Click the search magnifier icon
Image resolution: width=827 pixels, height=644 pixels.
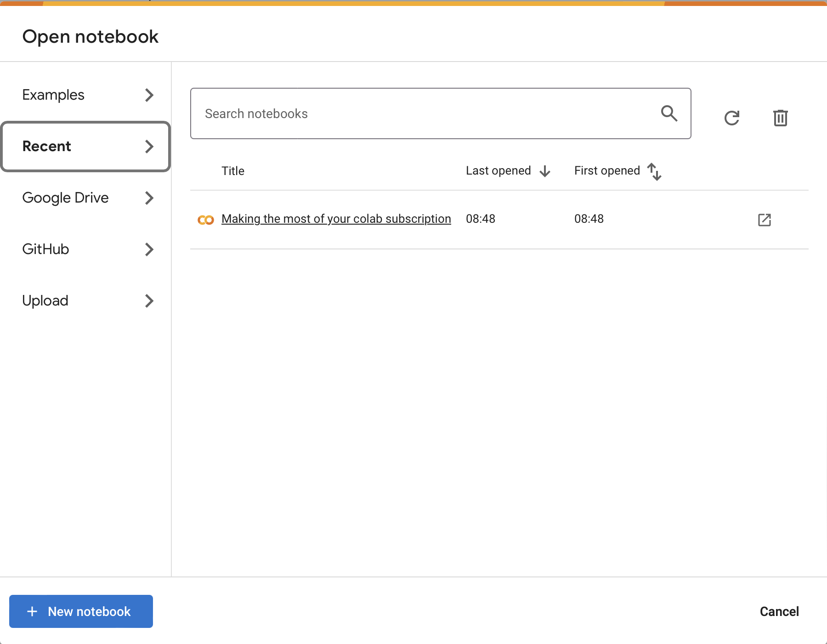pyautogui.click(x=669, y=113)
